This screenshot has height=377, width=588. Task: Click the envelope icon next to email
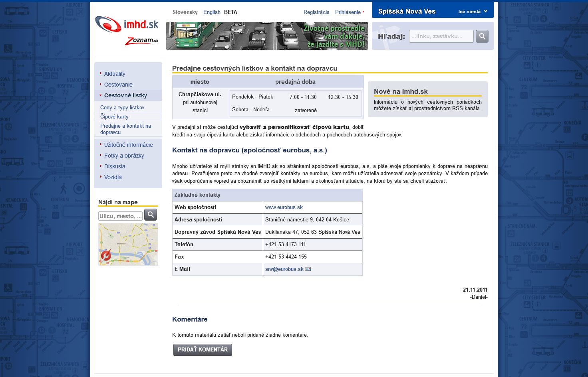308,269
